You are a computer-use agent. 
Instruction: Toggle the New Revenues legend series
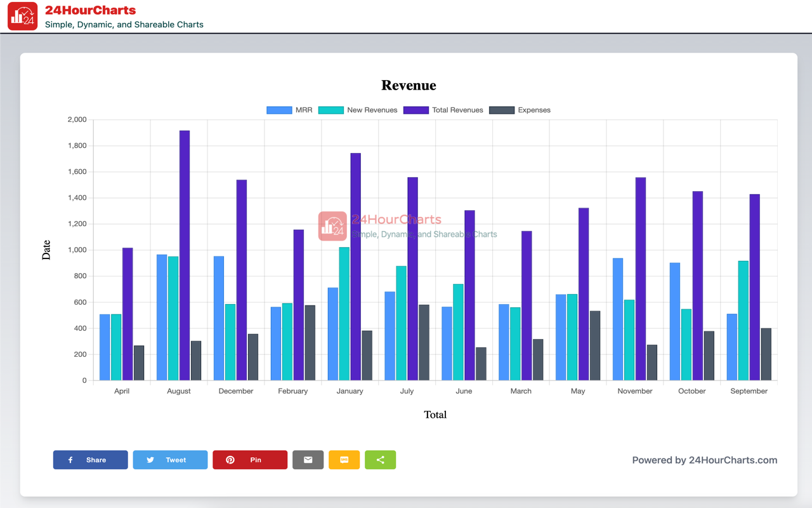[358, 110]
